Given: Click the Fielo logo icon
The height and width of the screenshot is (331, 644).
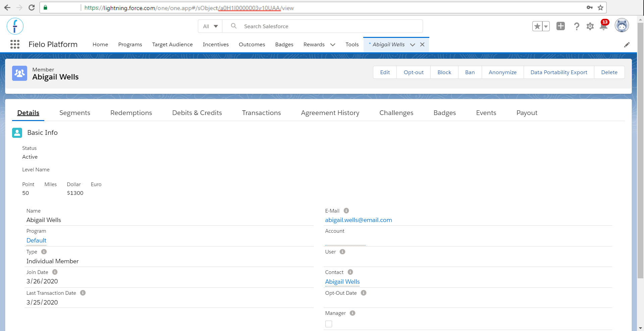Looking at the screenshot, I should pyautogui.click(x=15, y=26).
